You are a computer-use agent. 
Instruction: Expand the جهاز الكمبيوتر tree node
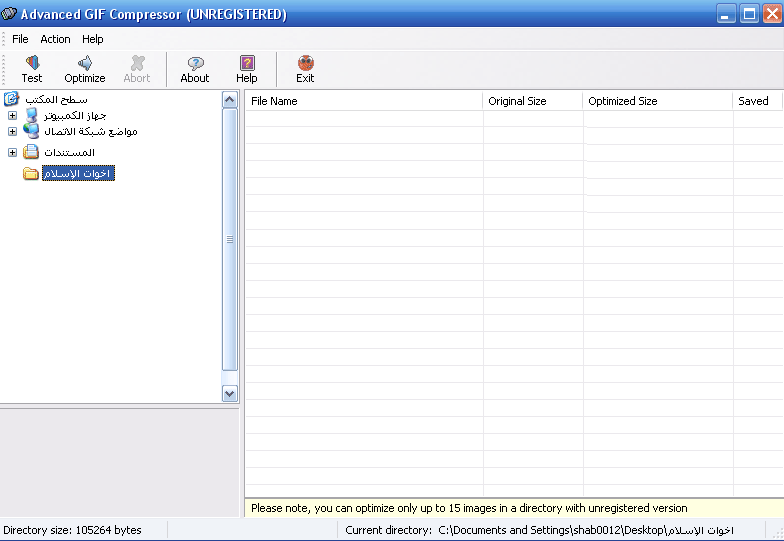point(12,116)
